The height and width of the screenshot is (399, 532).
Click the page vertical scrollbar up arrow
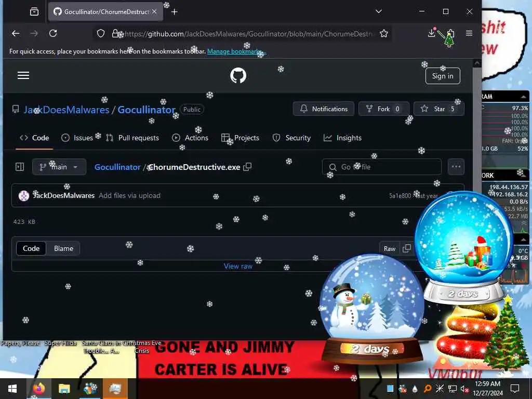pos(477,63)
